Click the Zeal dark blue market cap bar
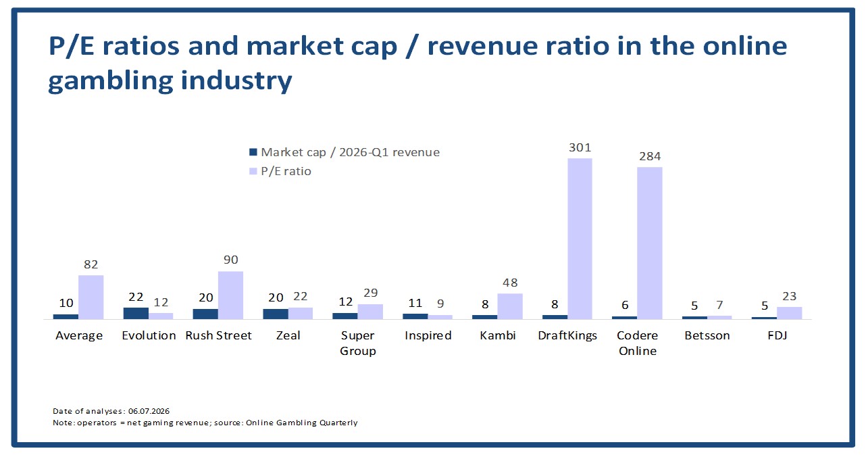Screen dimensions: 868x455 [276, 314]
